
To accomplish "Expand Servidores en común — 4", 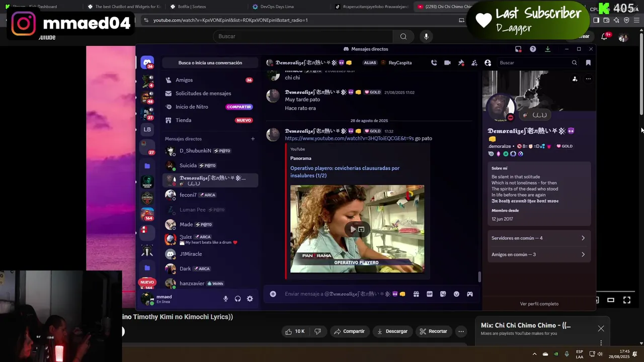I will click(538, 238).
